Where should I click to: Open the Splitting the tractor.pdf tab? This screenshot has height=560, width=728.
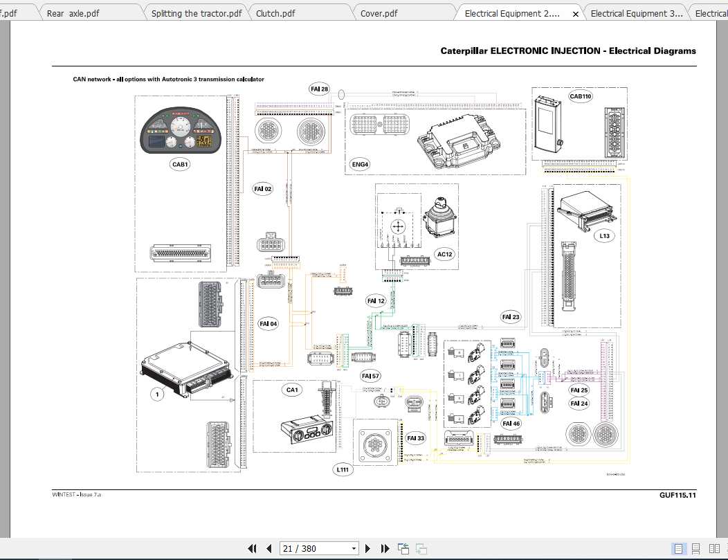tap(197, 13)
